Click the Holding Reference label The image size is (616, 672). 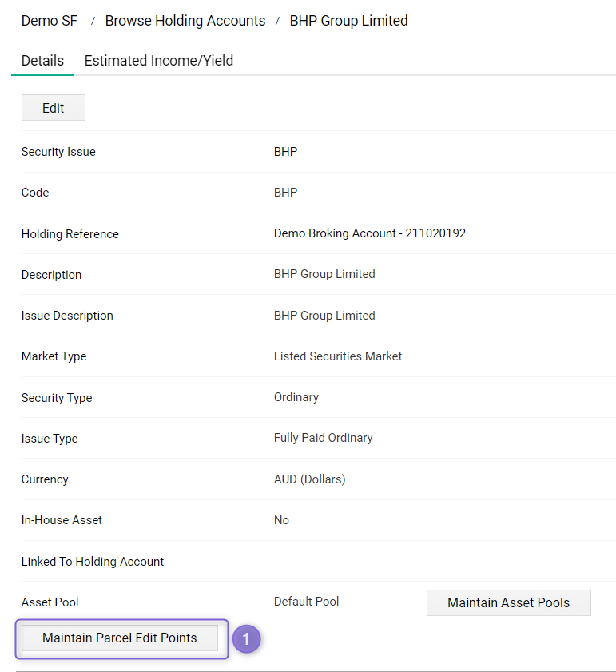(x=70, y=234)
